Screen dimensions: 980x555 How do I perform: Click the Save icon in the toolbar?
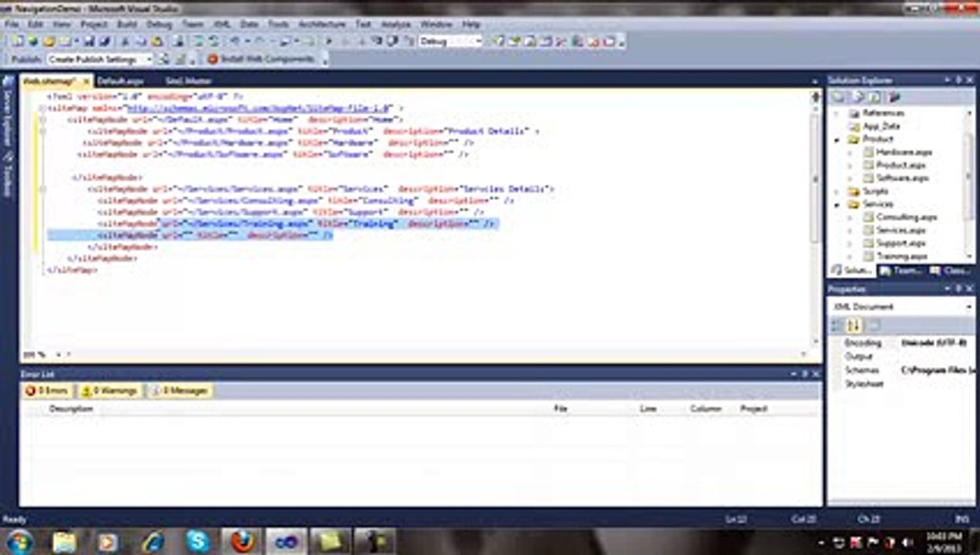[x=89, y=42]
